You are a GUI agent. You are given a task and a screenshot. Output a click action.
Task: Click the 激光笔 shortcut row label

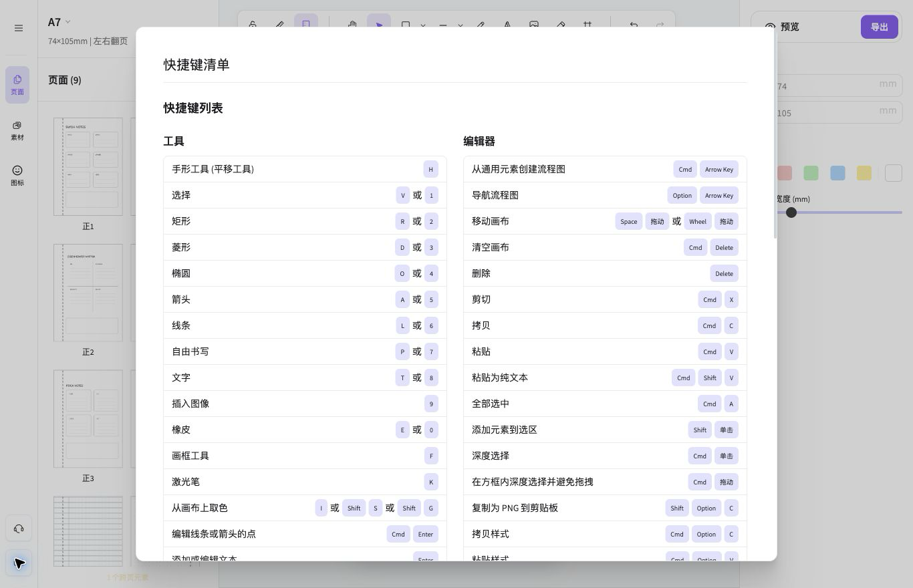[x=186, y=482]
